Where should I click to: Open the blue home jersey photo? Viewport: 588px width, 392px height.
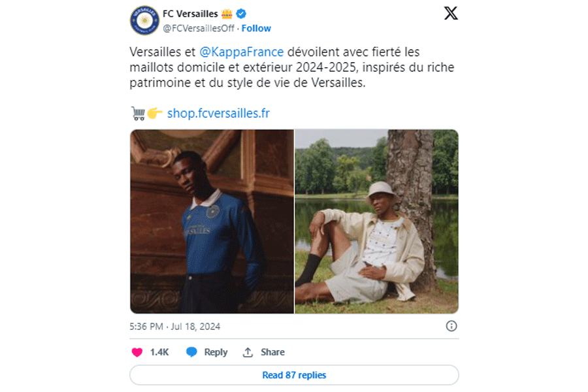(212, 221)
